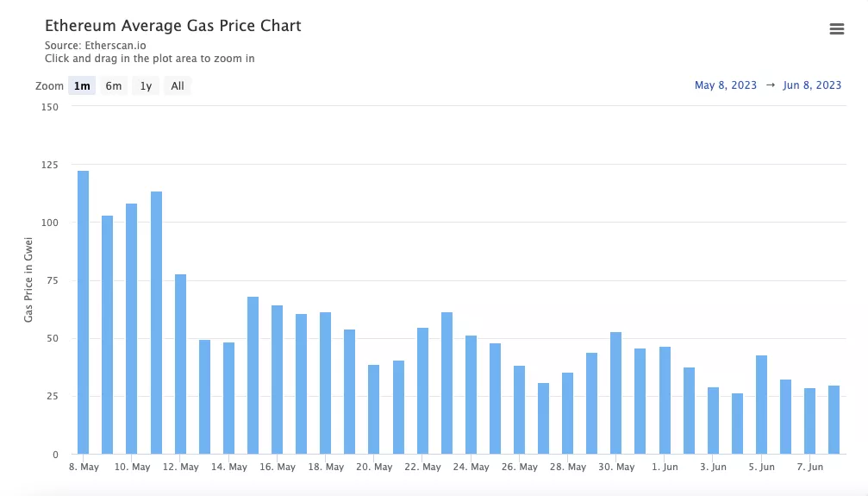Switch zoom range to 6m
This screenshot has height=496, width=868.
tap(114, 85)
